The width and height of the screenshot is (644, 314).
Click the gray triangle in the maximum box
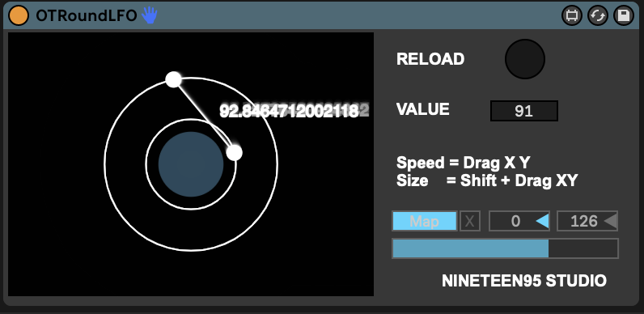pyautogui.click(x=610, y=222)
